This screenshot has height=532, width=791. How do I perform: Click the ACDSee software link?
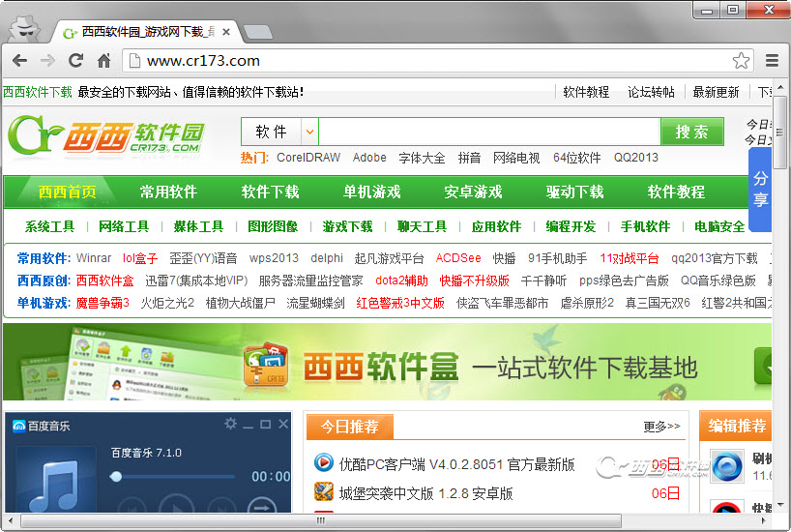[458, 258]
